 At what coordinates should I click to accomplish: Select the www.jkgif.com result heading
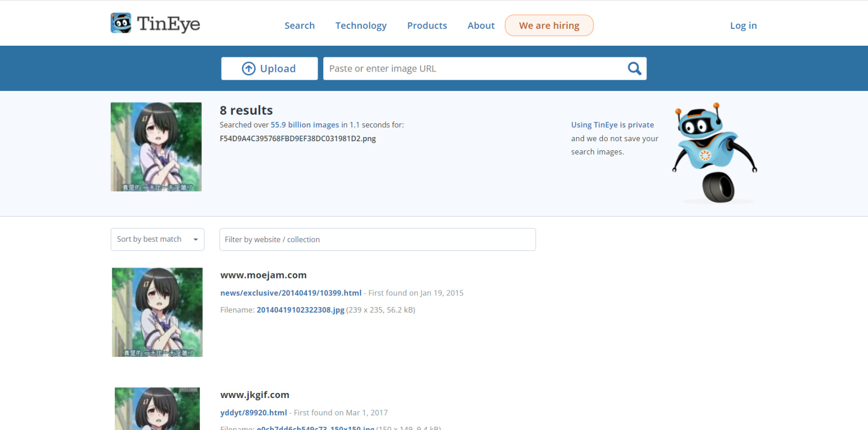coord(255,395)
